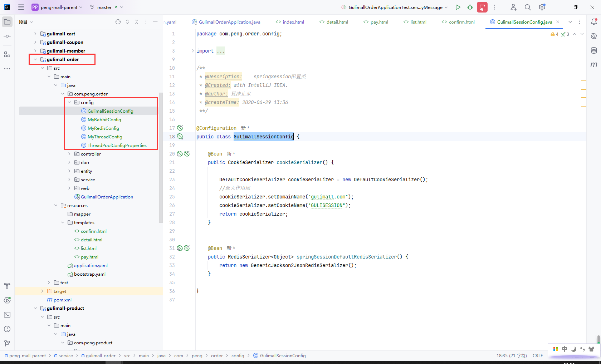Close the GulimallSessionConfig.java tab
Viewport: 601px width, 364px height.
558,22
